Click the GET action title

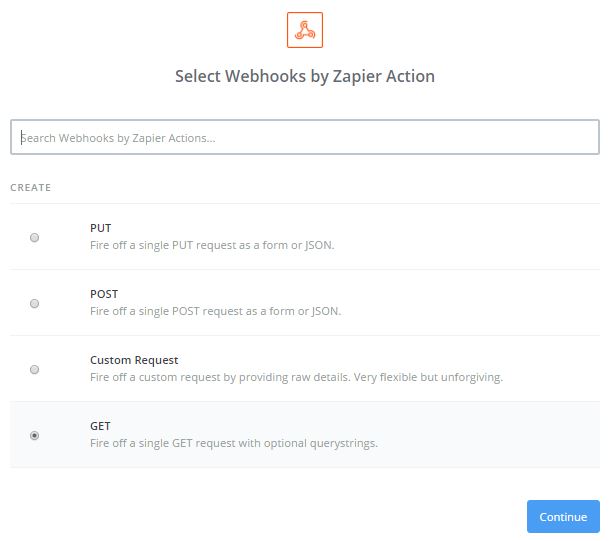point(100,426)
